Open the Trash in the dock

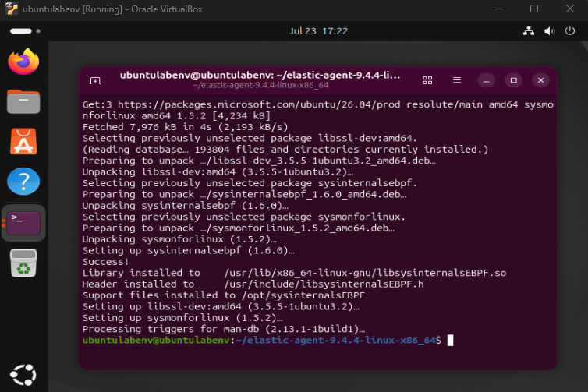click(23, 263)
